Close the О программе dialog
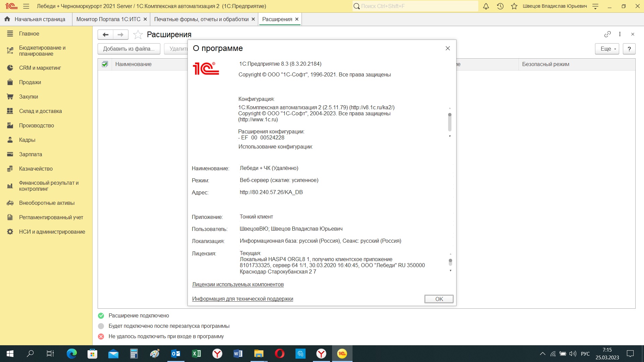This screenshot has width=644, height=362. click(448, 48)
